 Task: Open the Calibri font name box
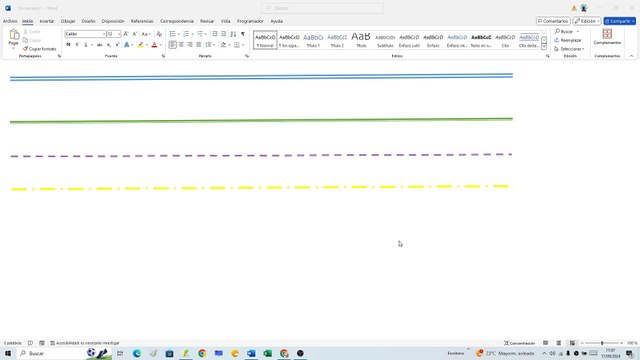85,34
